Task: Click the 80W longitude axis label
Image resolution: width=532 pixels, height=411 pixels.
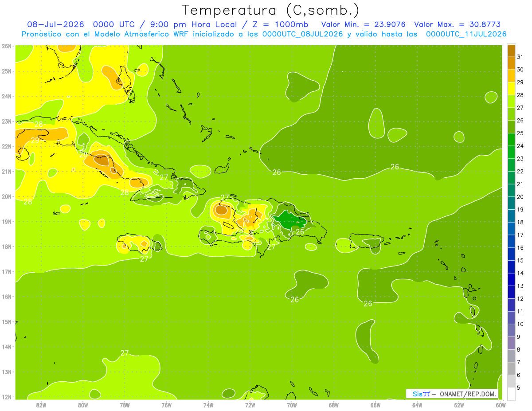Action: (x=83, y=405)
